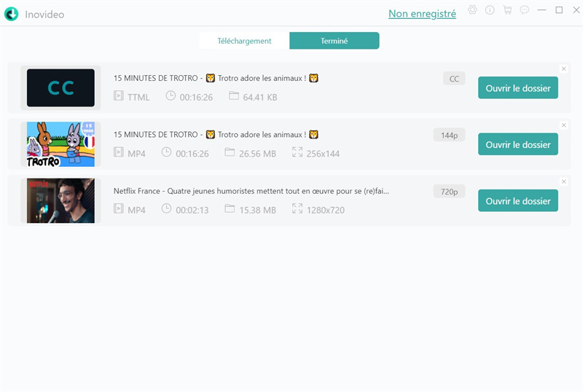Click the CC quality badge
The height and width of the screenshot is (392, 583).
coord(454,79)
